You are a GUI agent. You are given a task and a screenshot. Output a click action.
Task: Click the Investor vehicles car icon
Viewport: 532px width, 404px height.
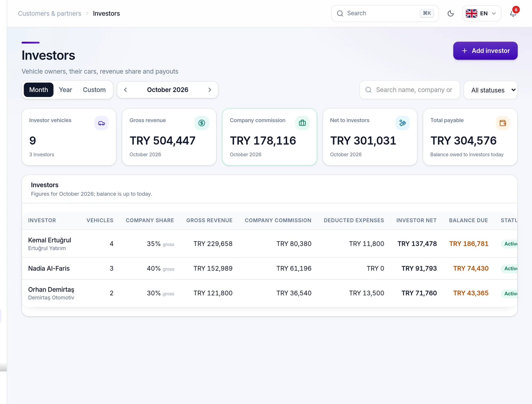[x=101, y=123]
